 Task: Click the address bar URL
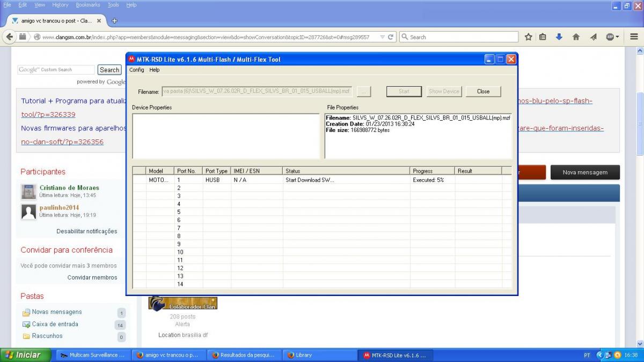206,37
